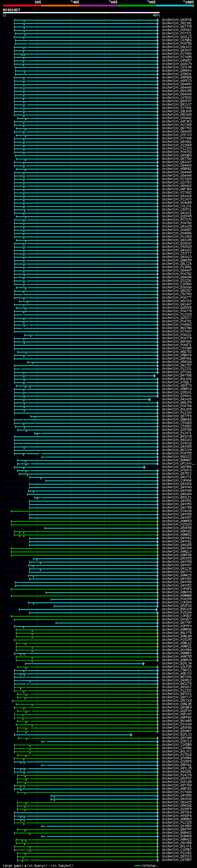Select the UniRef100_B6SZ08 label
This screenshot has height=868, width=197.
pos(177,436)
